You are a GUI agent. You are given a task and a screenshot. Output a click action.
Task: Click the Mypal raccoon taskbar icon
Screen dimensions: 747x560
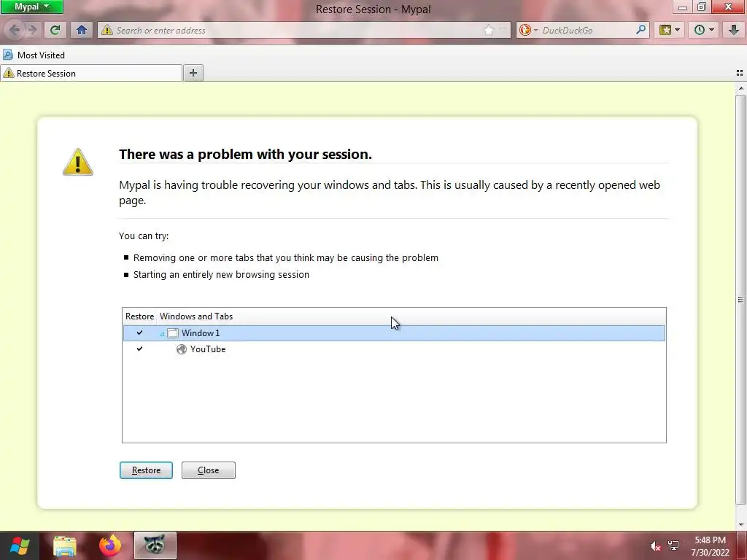pos(155,545)
